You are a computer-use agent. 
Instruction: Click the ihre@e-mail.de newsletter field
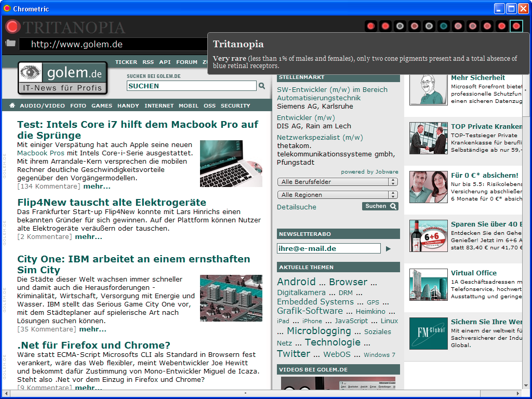329,248
